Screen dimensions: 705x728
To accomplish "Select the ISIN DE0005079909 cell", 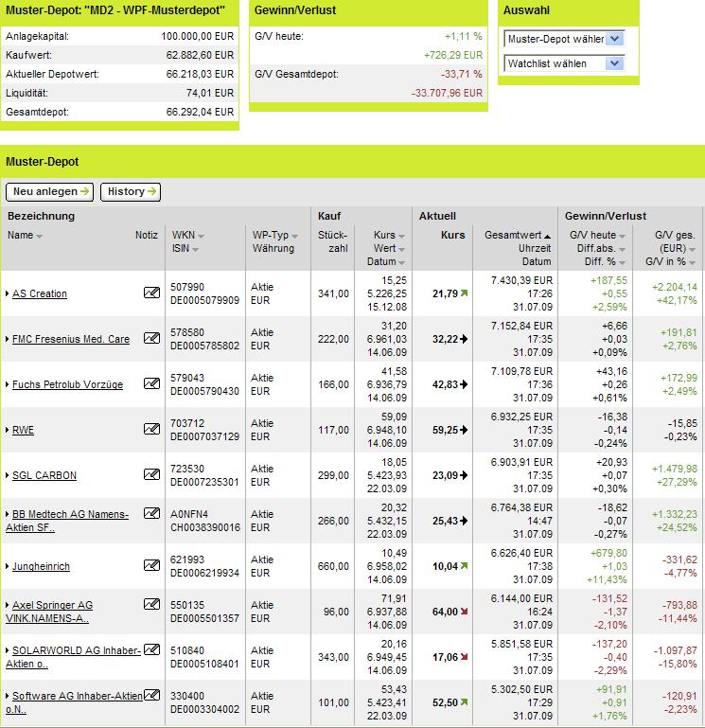I will point(204,300).
